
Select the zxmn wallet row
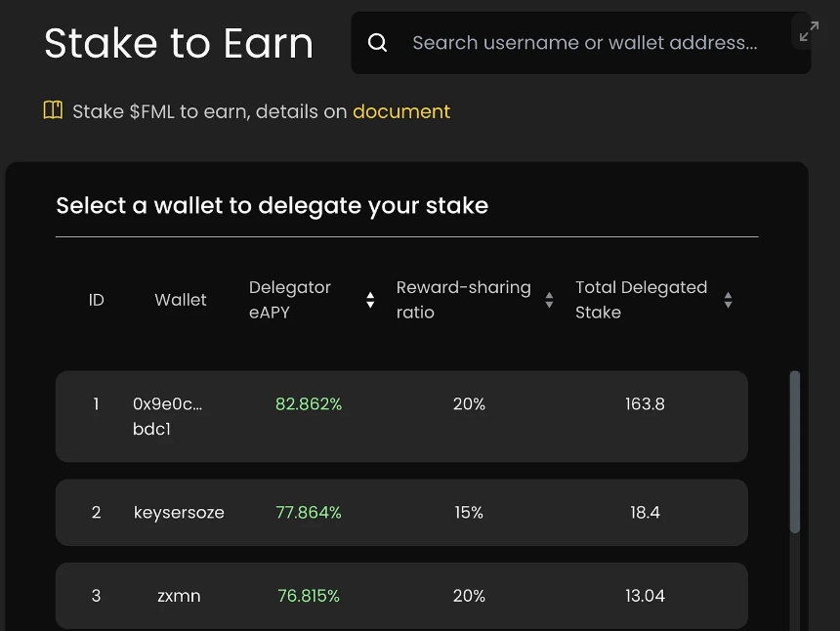(401, 596)
